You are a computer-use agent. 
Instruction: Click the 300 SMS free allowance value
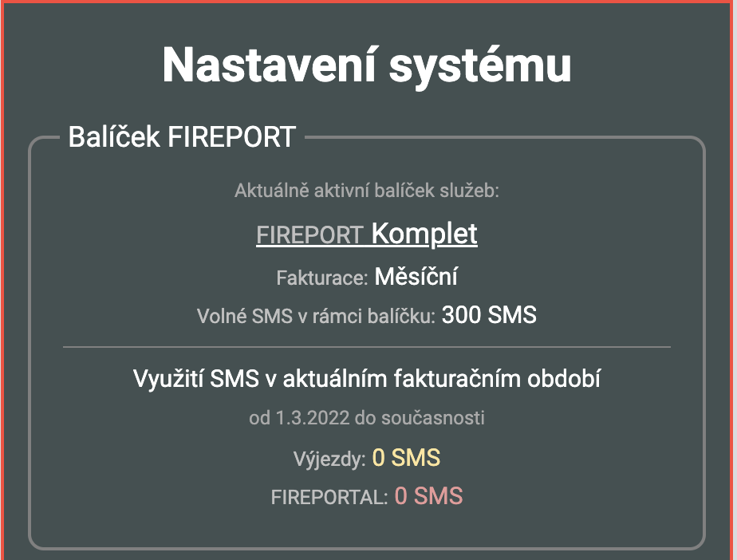[489, 316]
